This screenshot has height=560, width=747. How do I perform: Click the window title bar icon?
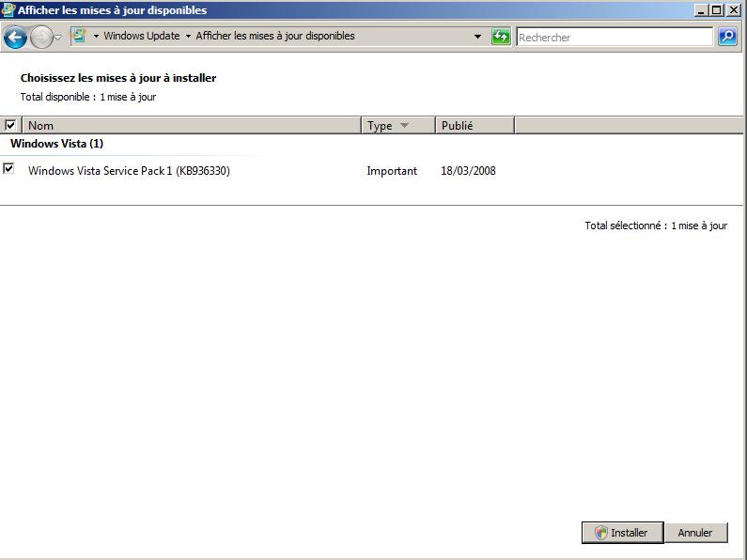[x=8, y=9]
